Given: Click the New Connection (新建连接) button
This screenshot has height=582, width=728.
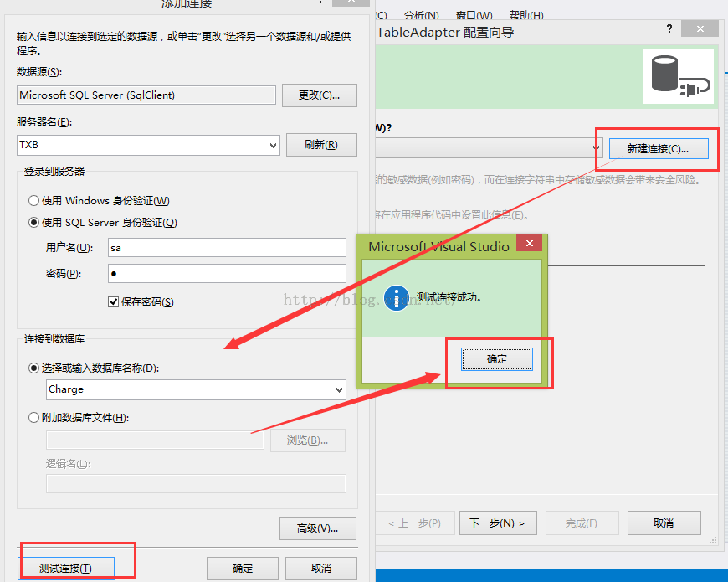Looking at the screenshot, I should point(659,148).
